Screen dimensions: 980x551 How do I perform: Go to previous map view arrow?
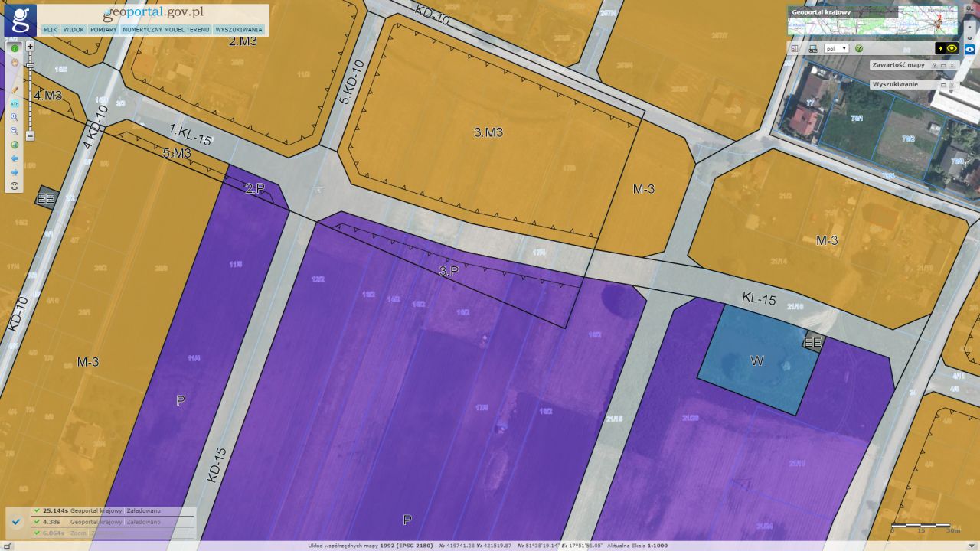pyautogui.click(x=15, y=158)
